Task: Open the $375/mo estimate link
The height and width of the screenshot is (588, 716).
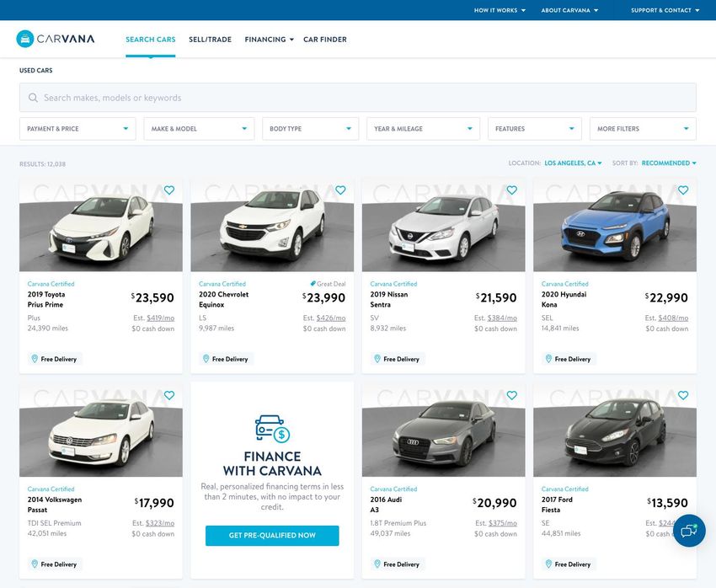Action: coord(503,523)
